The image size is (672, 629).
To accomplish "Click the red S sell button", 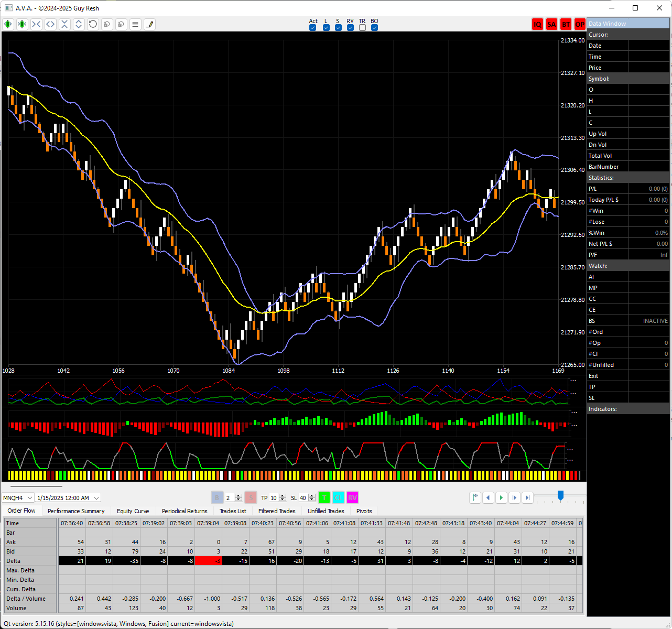I will [251, 497].
